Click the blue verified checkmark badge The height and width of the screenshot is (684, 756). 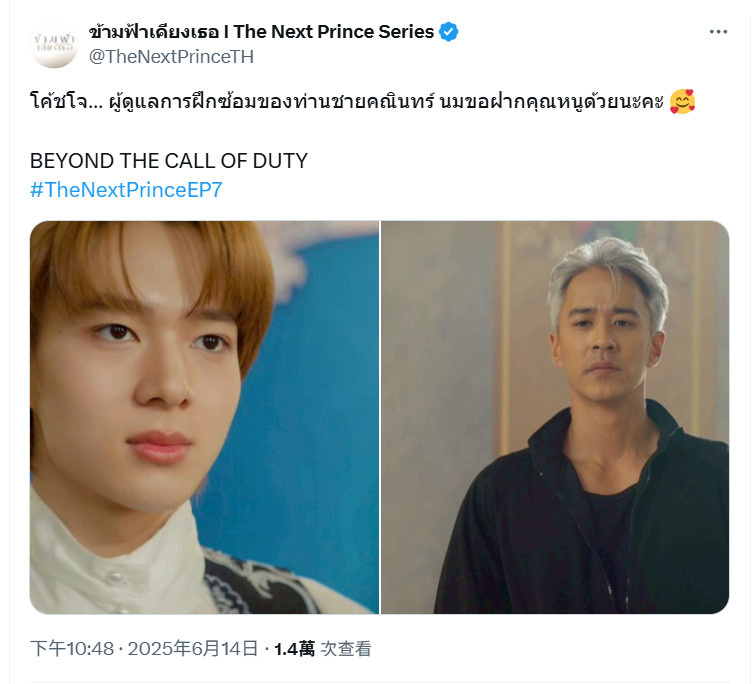pyautogui.click(x=448, y=32)
